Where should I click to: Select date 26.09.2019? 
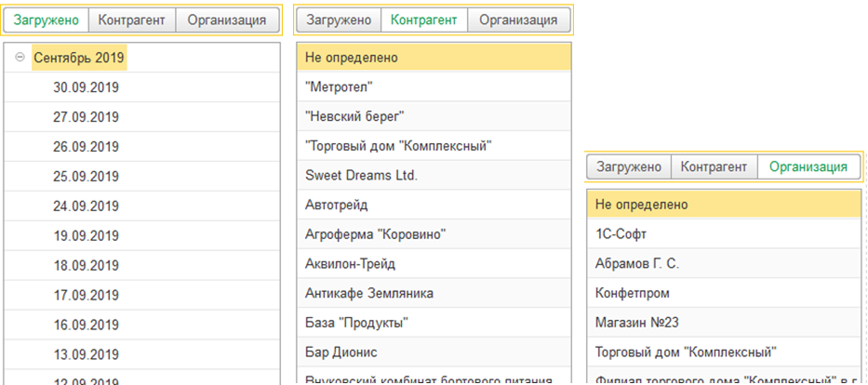pos(142,147)
